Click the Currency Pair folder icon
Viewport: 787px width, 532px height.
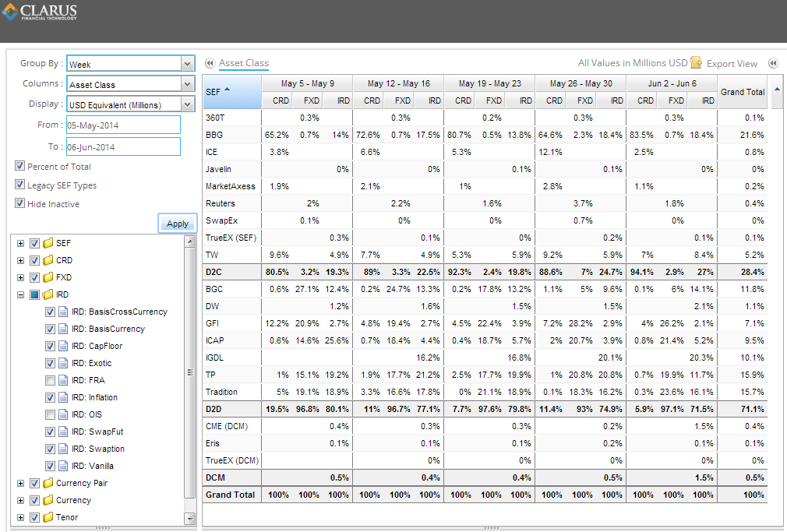48,483
